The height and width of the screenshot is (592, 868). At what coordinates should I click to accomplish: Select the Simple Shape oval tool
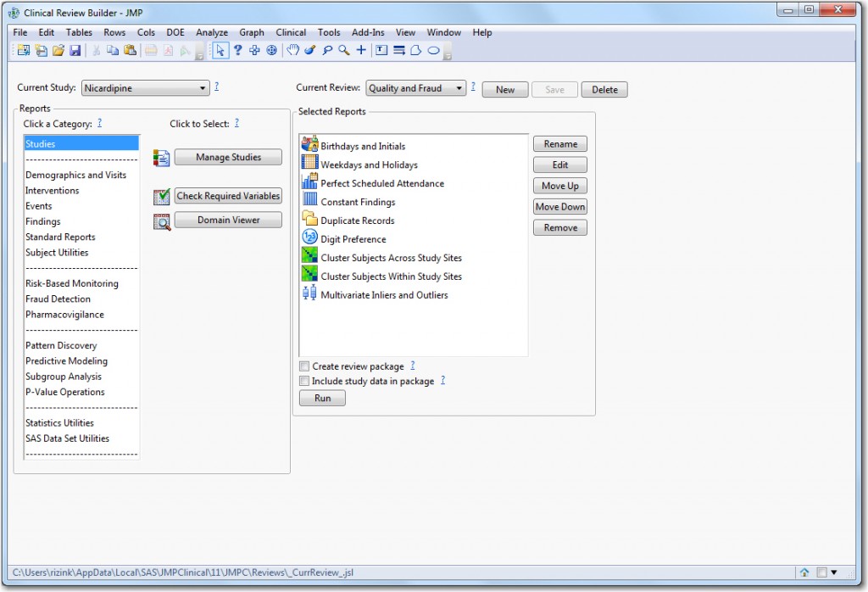click(433, 50)
